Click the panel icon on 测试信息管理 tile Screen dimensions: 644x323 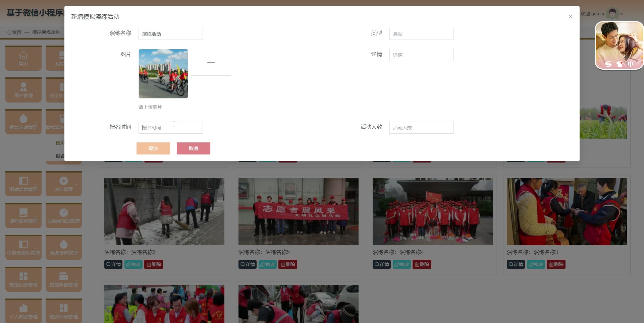(x=23, y=181)
